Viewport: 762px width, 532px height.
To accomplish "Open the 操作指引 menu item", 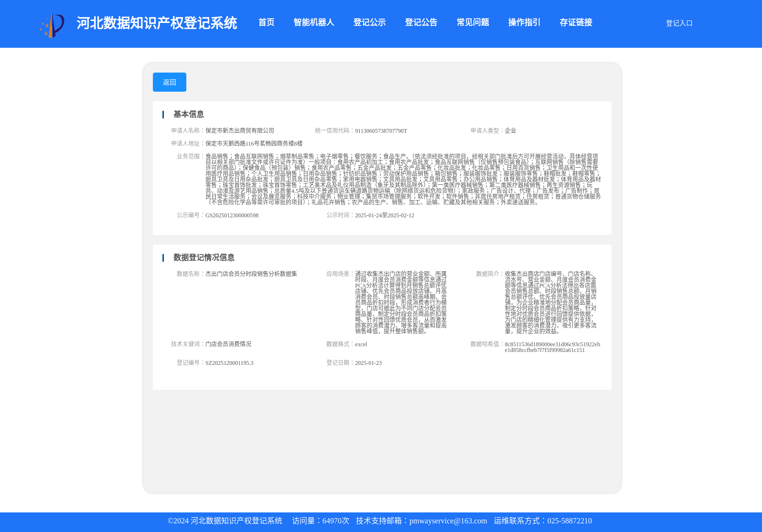I will point(524,22).
